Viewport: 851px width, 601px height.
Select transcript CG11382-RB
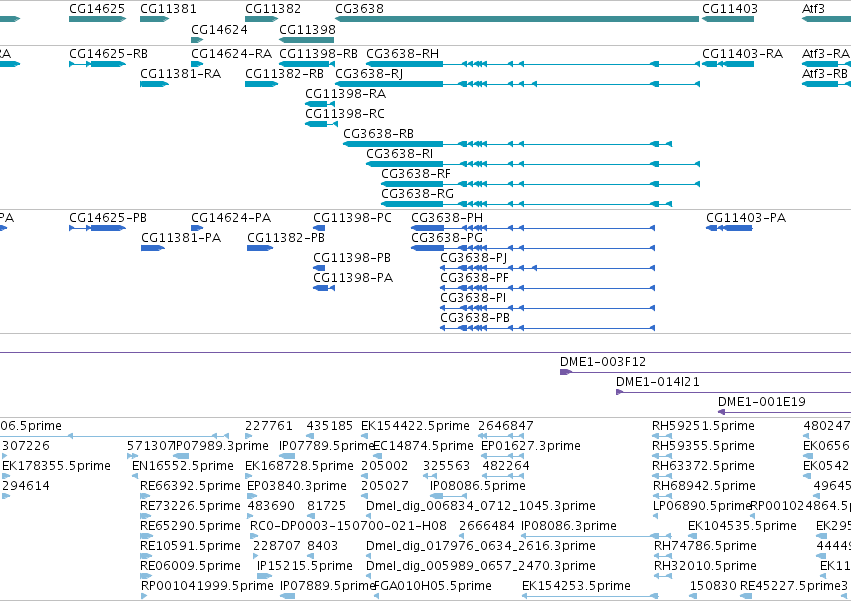click(284, 74)
